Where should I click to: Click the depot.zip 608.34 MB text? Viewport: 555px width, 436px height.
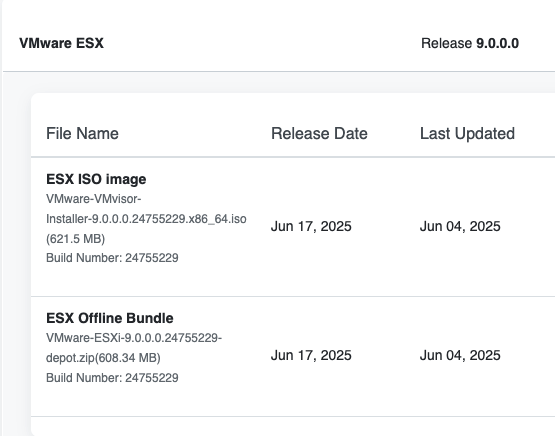coord(103,358)
